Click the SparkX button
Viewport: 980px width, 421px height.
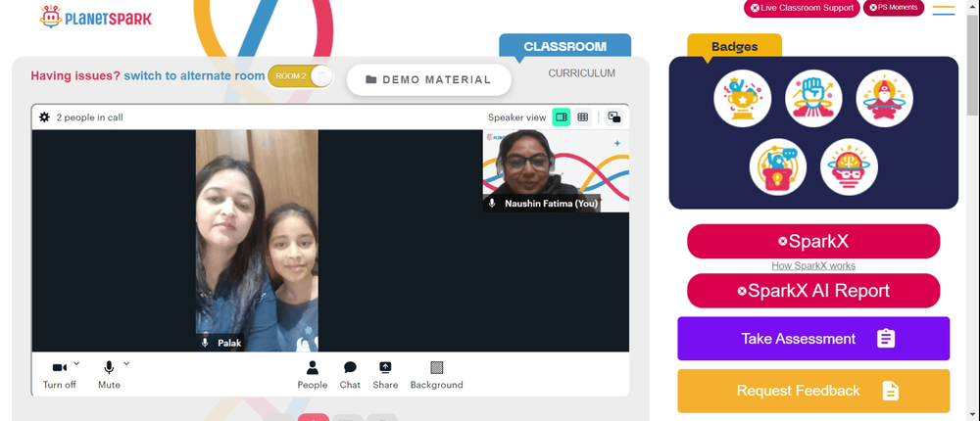[x=813, y=241]
